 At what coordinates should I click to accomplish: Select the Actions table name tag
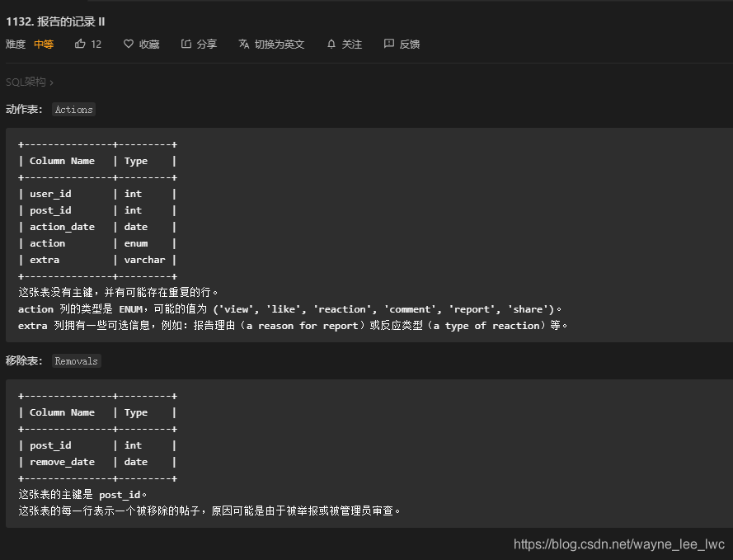(74, 110)
